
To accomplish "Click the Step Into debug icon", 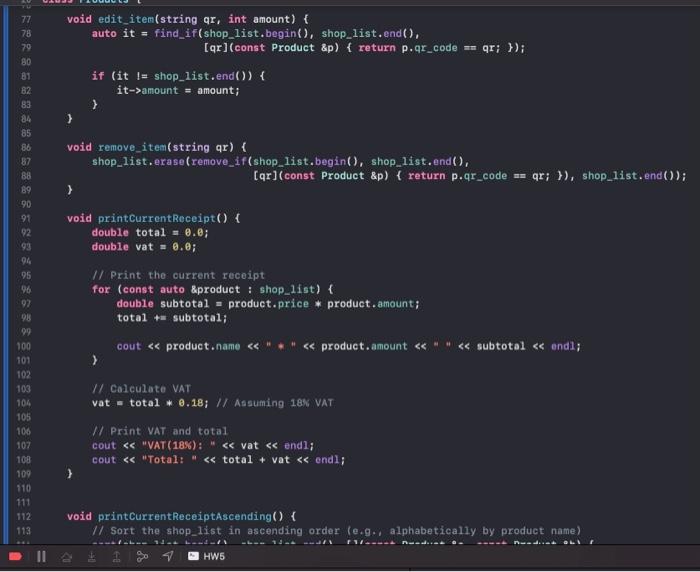I will [92, 556].
